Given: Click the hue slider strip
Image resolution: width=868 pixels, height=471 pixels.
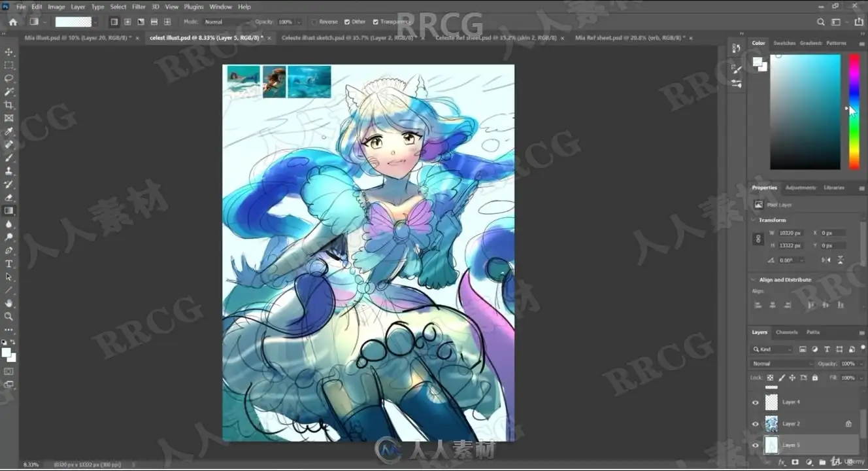Looking at the screenshot, I should point(854,111).
